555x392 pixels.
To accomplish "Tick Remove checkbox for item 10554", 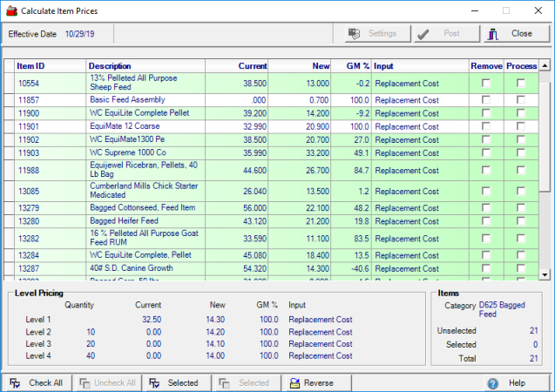I will tap(486, 84).
